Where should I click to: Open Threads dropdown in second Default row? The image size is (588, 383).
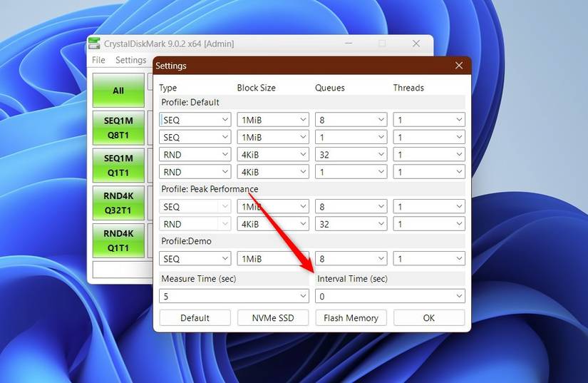(429, 137)
